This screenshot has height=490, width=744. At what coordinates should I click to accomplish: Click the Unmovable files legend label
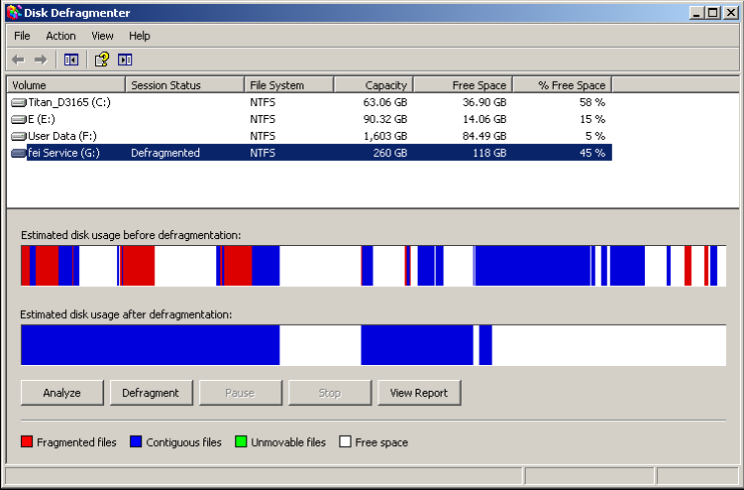pos(288,443)
